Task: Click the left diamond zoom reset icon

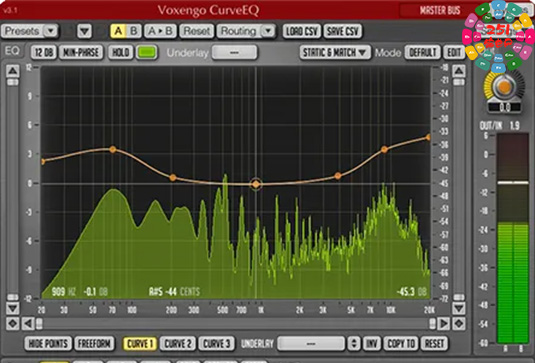Action: coord(13,323)
